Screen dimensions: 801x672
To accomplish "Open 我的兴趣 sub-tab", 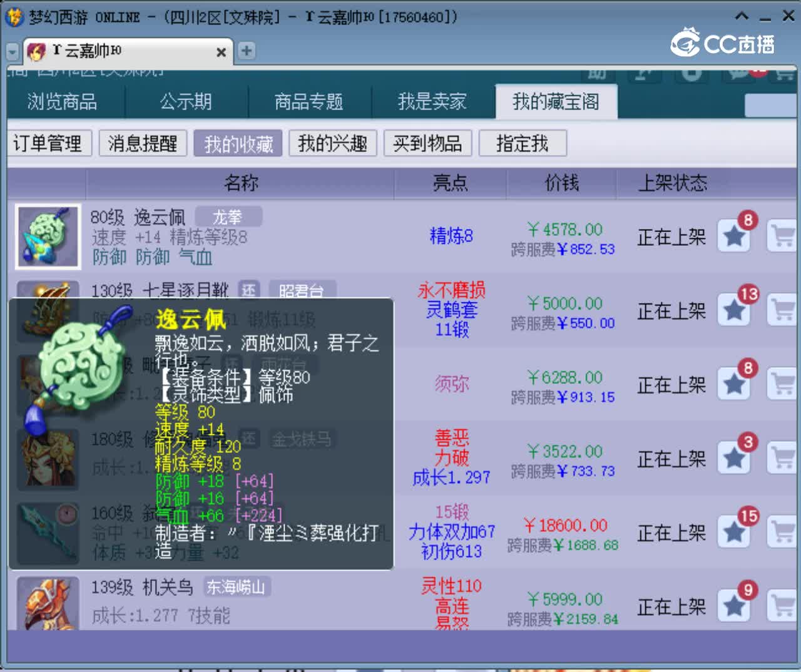I will click(333, 143).
